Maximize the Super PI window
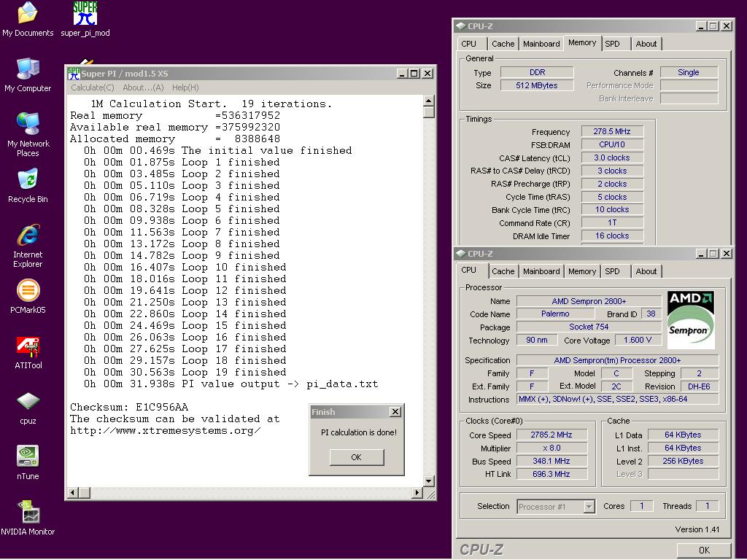 click(x=414, y=74)
